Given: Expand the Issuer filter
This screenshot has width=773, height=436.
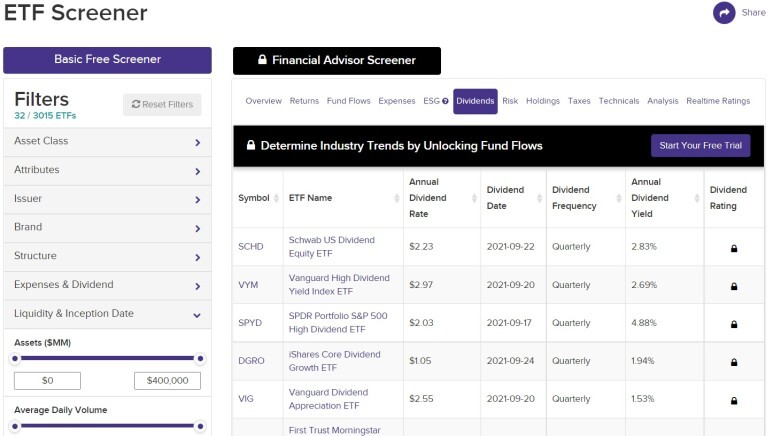Looking at the screenshot, I should pyautogui.click(x=107, y=199).
